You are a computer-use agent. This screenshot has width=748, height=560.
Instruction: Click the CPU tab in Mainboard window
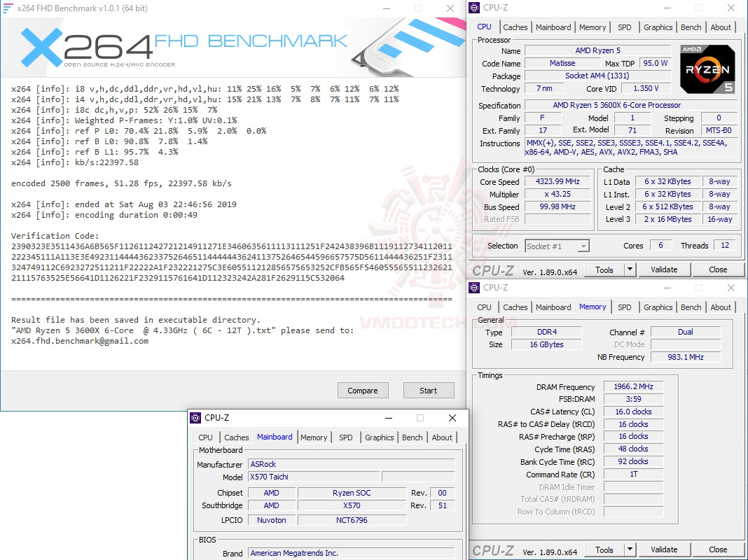coord(205,437)
